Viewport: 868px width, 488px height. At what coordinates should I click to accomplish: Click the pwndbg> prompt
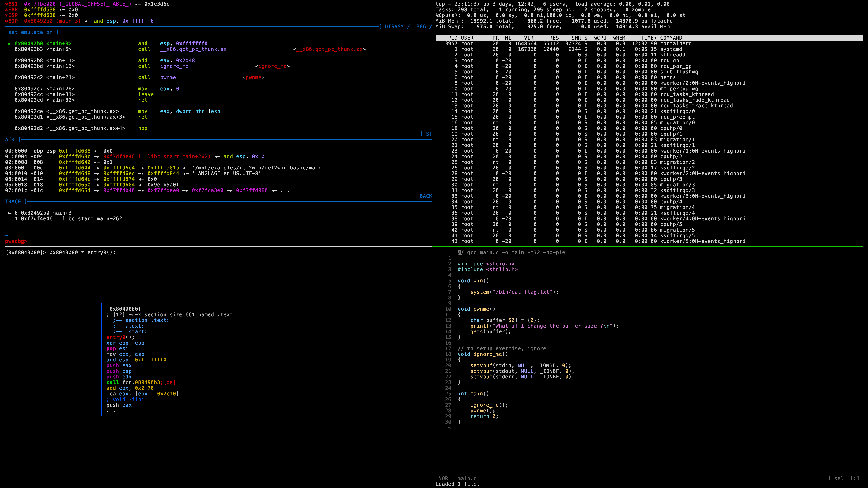[16, 241]
